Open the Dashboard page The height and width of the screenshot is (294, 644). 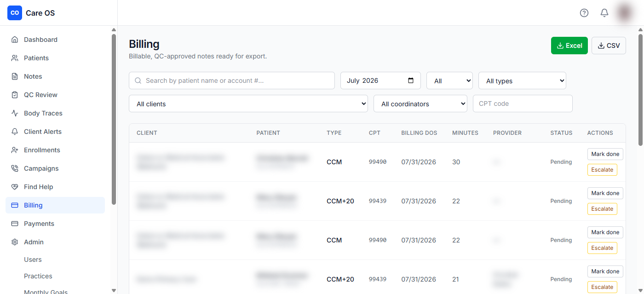55,40
